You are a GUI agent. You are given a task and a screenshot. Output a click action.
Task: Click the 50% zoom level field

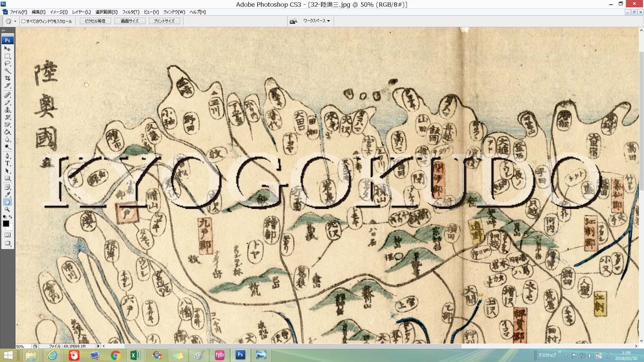pyautogui.click(x=23, y=346)
